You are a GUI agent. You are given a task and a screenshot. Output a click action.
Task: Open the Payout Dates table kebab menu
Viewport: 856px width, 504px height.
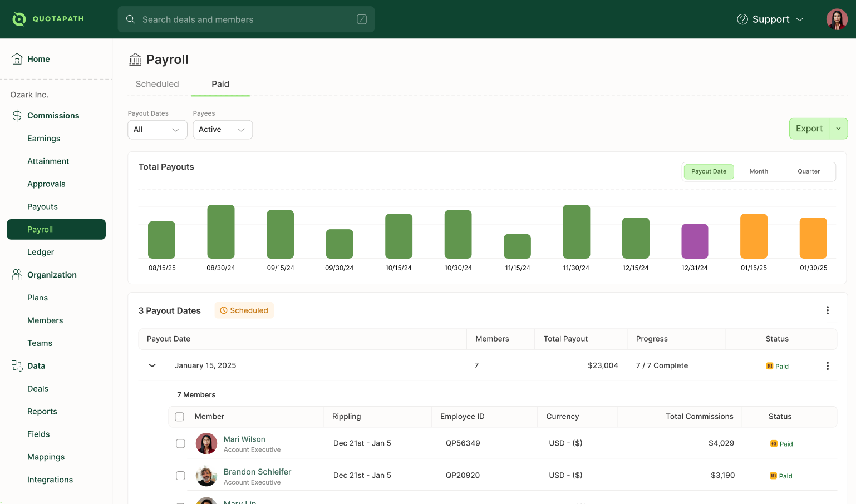pyautogui.click(x=828, y=310)
